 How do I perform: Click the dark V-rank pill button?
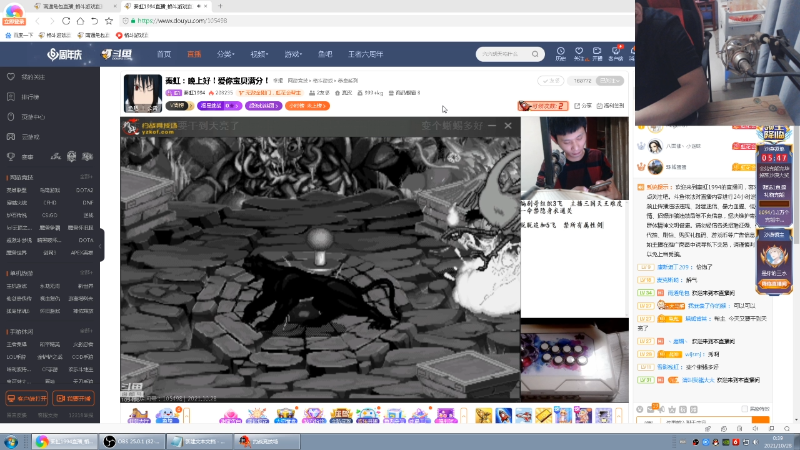point(180,106)
